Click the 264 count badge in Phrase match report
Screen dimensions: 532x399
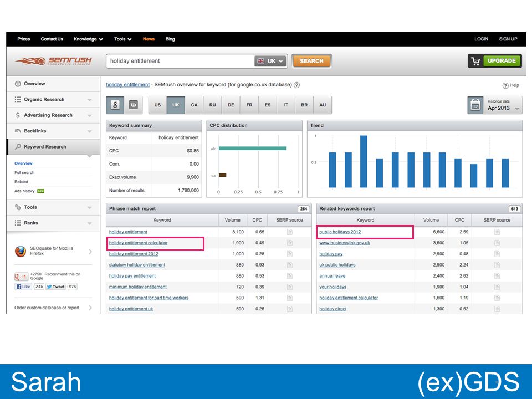[x=303, y=209]
